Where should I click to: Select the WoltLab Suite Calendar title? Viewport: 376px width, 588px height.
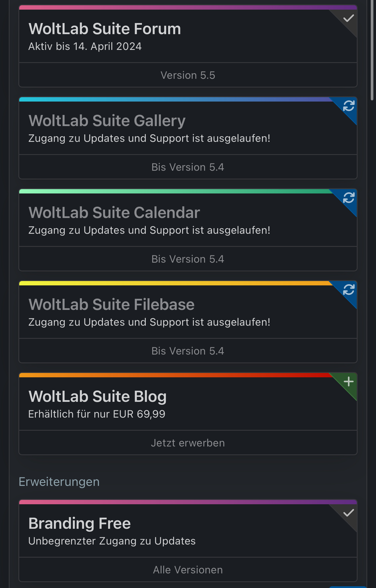tap(114, 213)
